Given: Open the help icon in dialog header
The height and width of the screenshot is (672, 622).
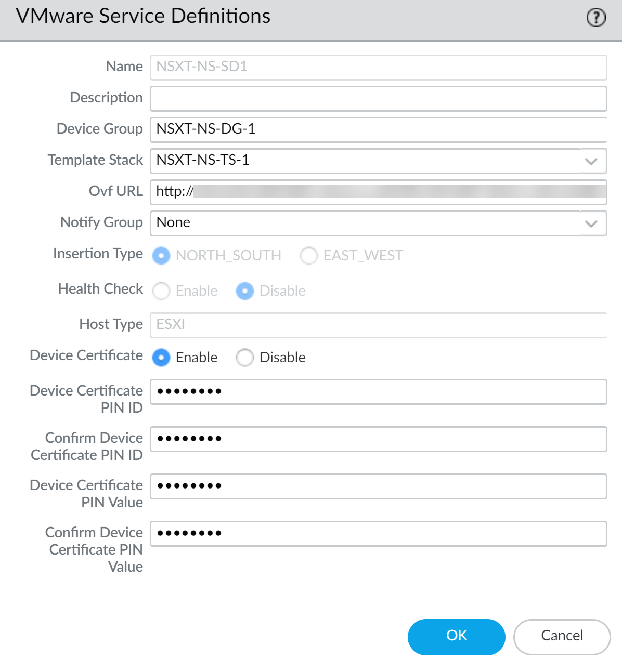Looking at the screenshot, I should point(596,18).
